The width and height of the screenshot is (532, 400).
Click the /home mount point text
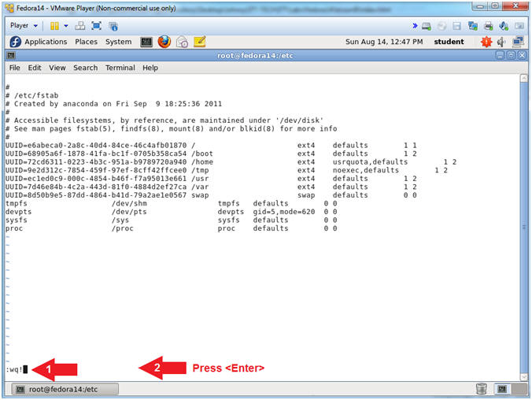tap(202, 162)
